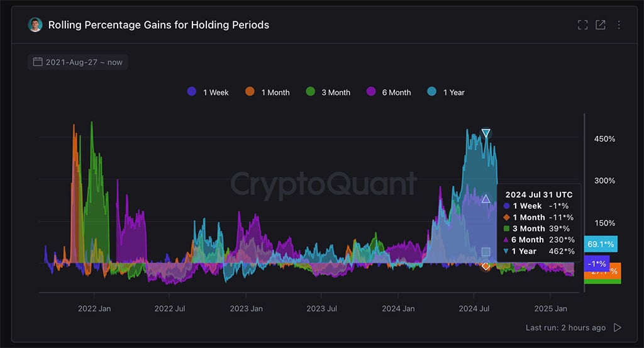Click the 3 Month square marker on chart
The image size is (644, 348).
pyautogui.click(x=486, y=252)
